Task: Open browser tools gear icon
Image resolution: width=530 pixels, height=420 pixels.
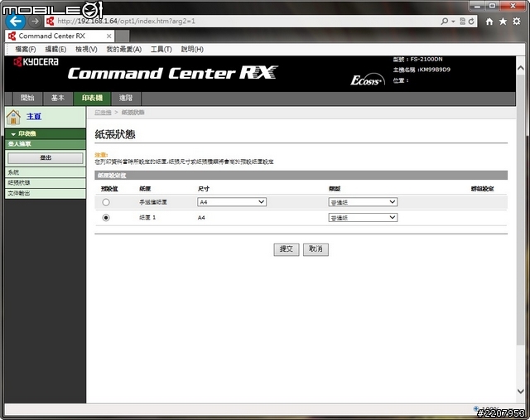Action: click(x=517, y=22)
